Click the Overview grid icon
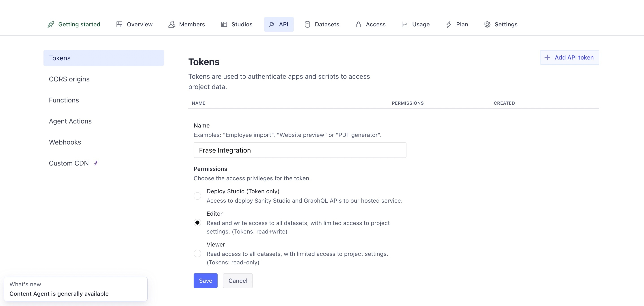Image resolution: width=644 pixels, height=306 pixels. [x=119, y=24]
